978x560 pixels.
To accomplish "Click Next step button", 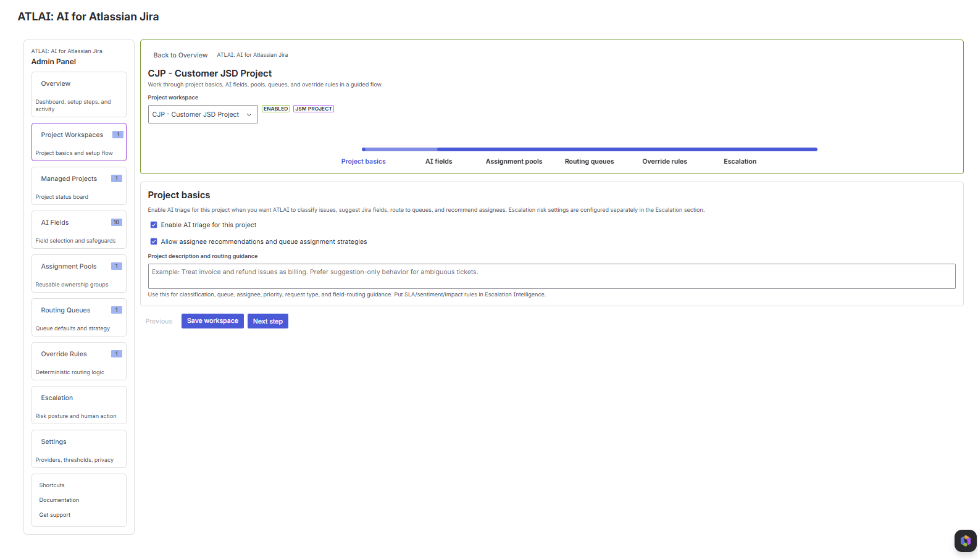I will pos(268,321).
